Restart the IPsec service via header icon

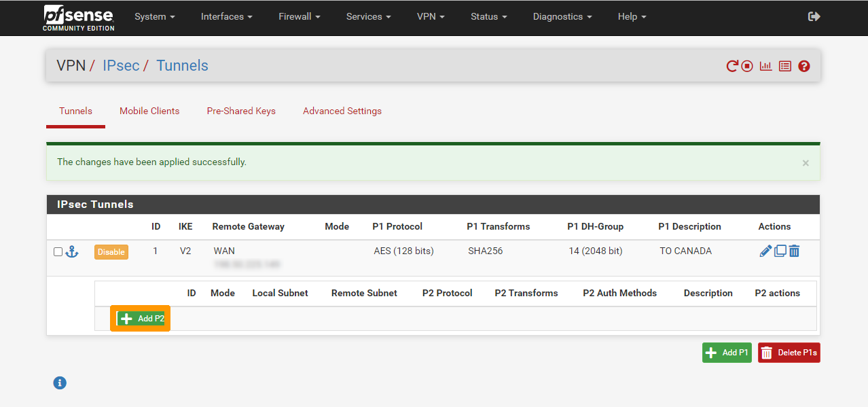pos(731,66)
